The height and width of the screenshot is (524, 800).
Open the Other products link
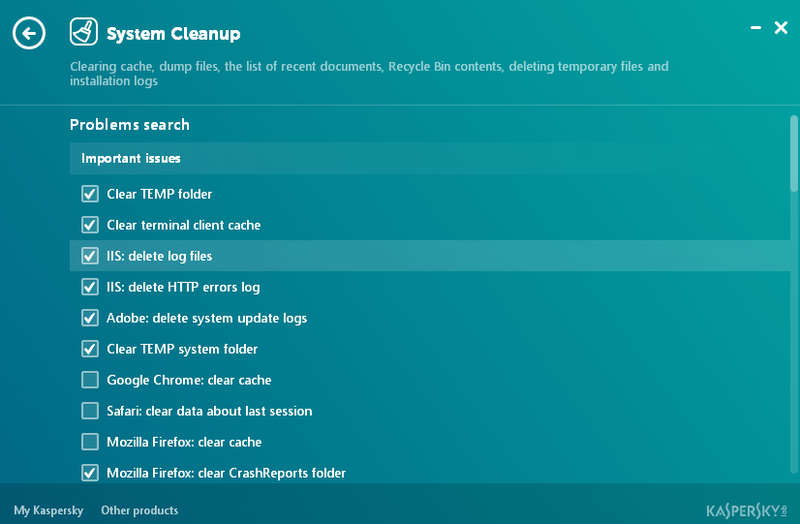tap(139, 510)
